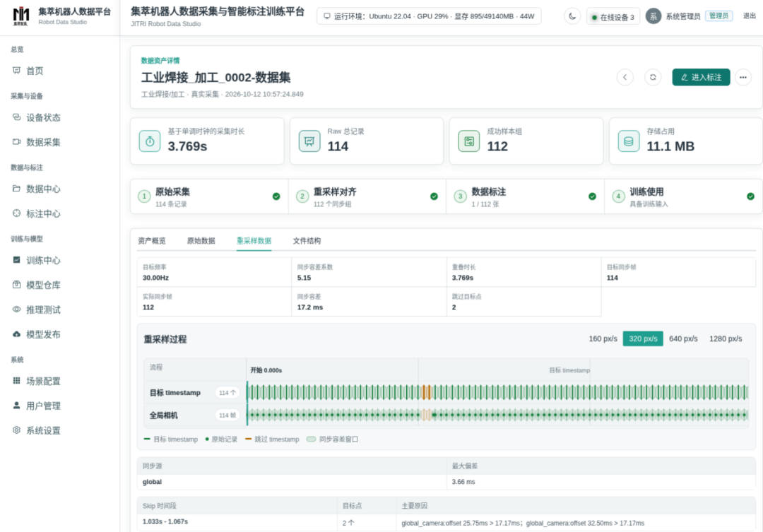The height and width of the screenshot is (532, 763).
Task: Select step 2 重采样对齐
Action: coord(367,196)
